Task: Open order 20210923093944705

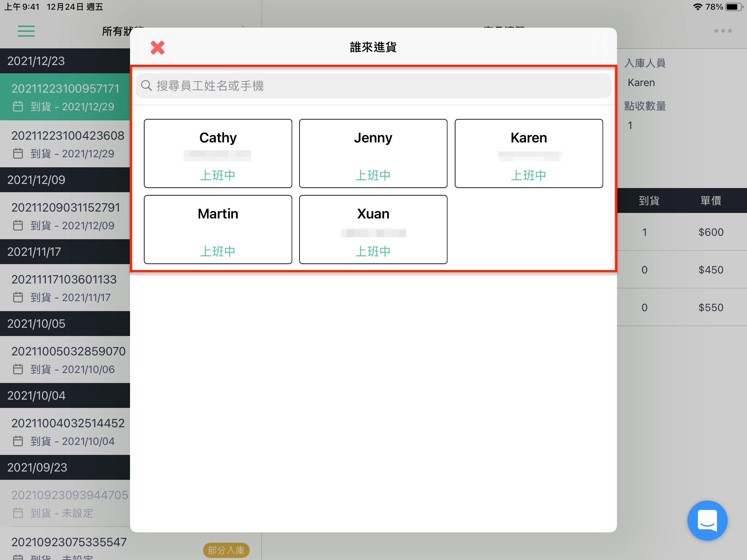Action: (x=65, y=503)
